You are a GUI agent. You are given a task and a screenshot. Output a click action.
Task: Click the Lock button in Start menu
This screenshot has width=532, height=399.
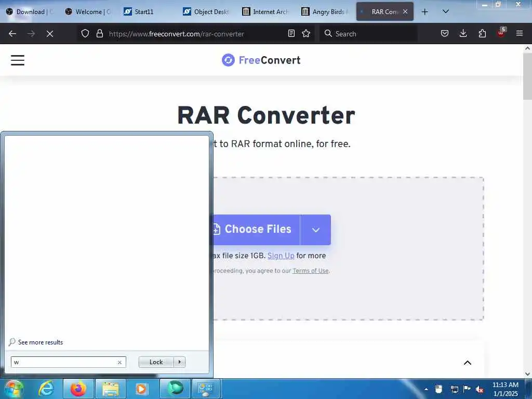pyautogui.click(x=156, y=362)
